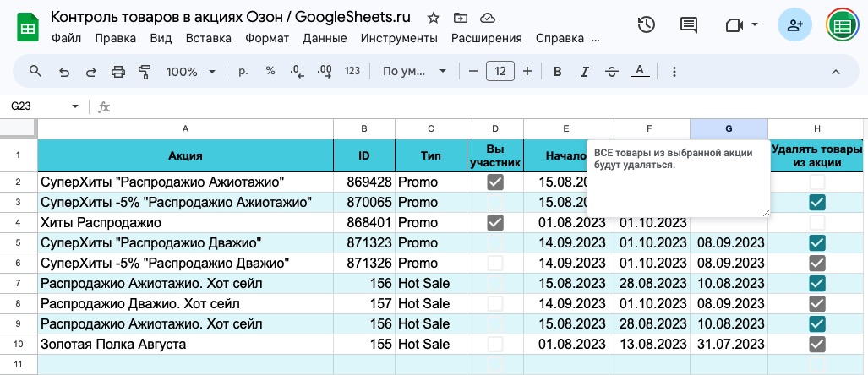
Task: Open the text color picker
Action: tap(640, 72)
